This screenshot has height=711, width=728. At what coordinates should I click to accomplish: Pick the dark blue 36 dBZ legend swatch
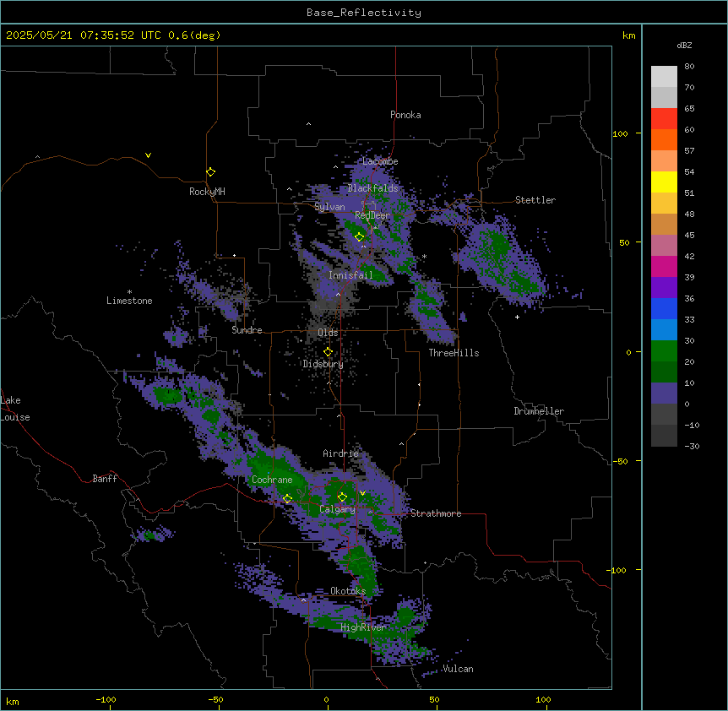tap(664, 308)
